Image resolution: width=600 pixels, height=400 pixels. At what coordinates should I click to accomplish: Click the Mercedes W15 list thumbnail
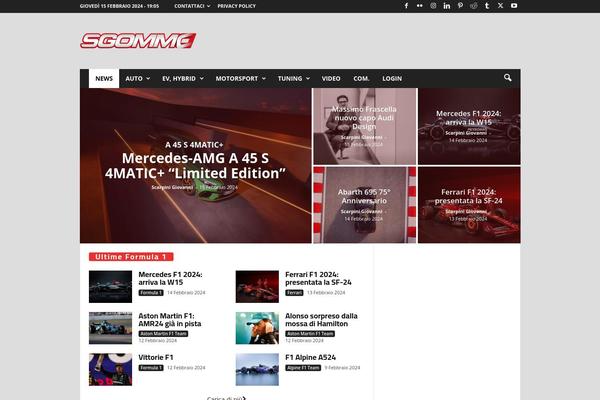click(x=110, y=287)
